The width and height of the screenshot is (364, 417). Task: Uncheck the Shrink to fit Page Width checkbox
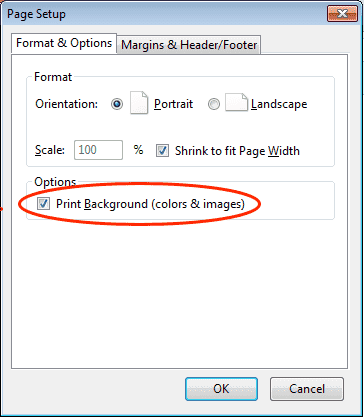click(162, 151)
